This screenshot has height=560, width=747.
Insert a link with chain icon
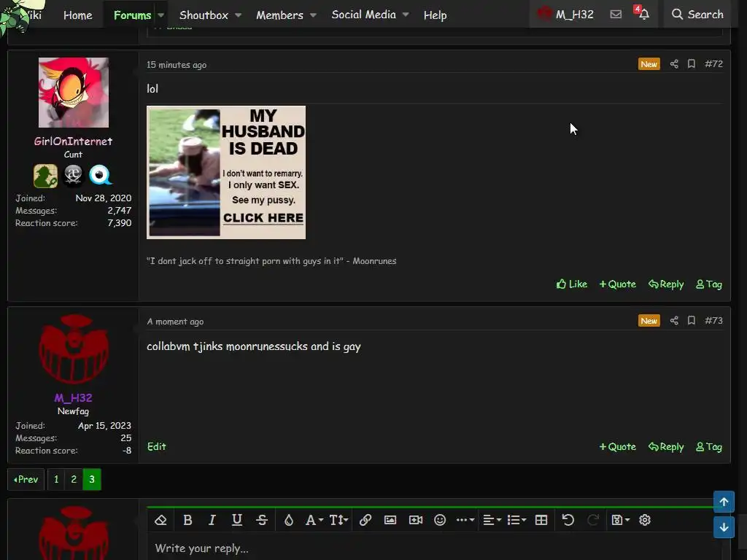tap(365, 520)
